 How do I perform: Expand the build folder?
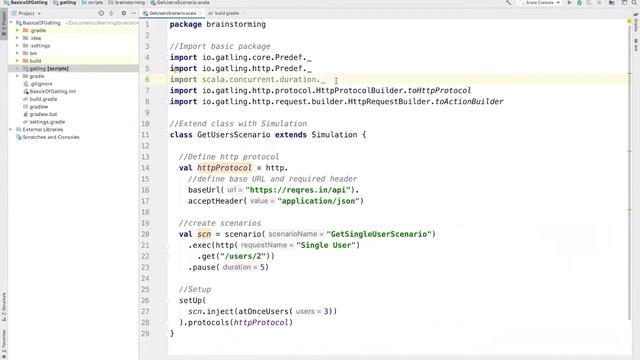coord(18,61)
